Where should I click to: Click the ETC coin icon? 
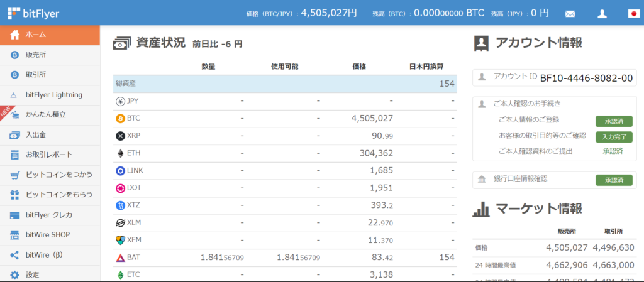(x=121, y=275)
